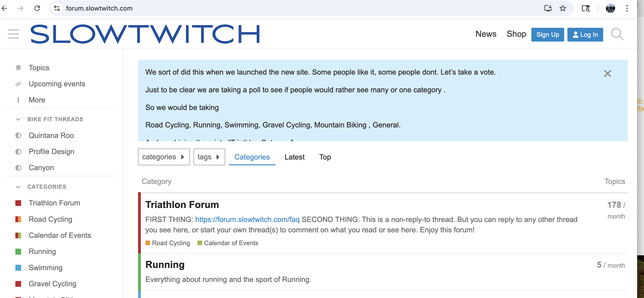Click the install app icon in address bar
644x298 pixels.
pos(548,8)
